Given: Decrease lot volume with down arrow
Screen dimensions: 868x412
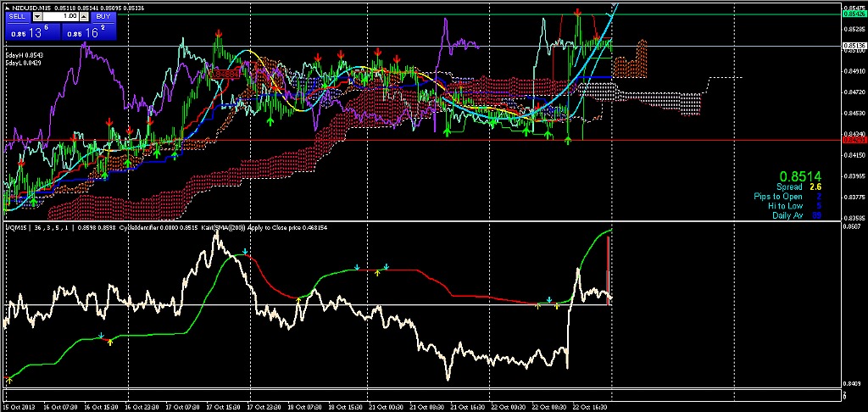Looking at the screenshot, I should 39,16.
